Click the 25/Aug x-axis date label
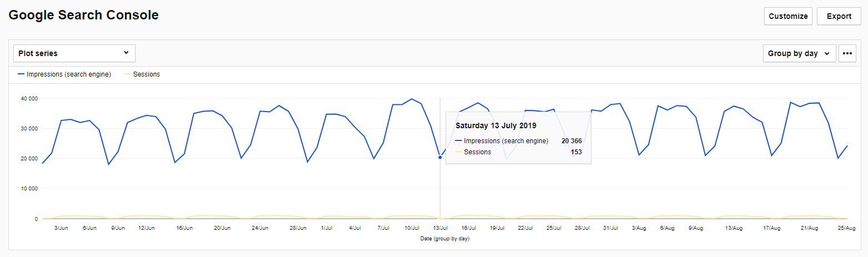 pyautogui.click(x=846, y=228)
